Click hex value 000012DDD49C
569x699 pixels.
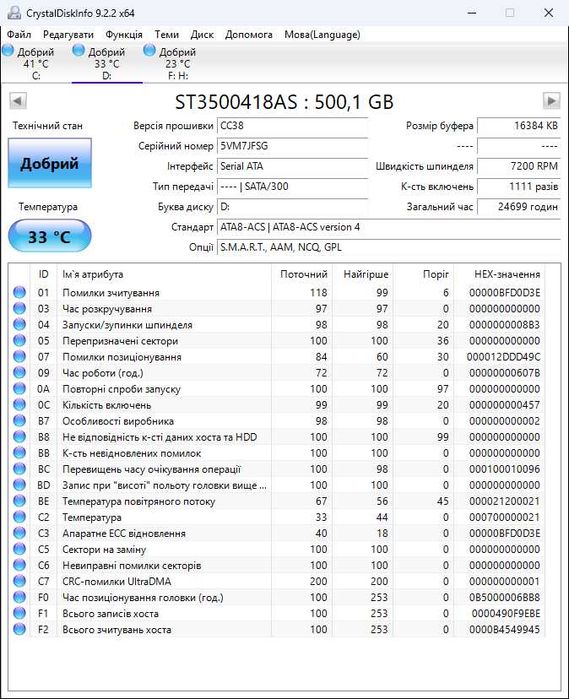(503, 357)
